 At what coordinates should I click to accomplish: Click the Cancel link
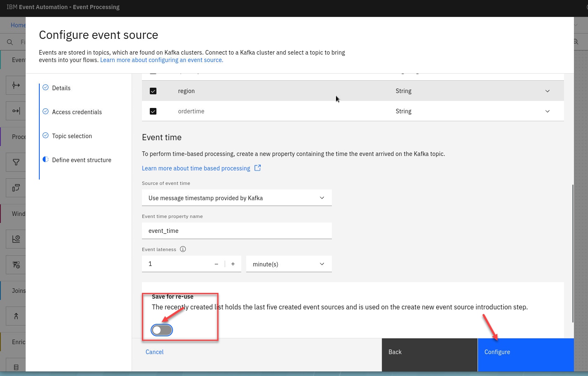(154, 352)
